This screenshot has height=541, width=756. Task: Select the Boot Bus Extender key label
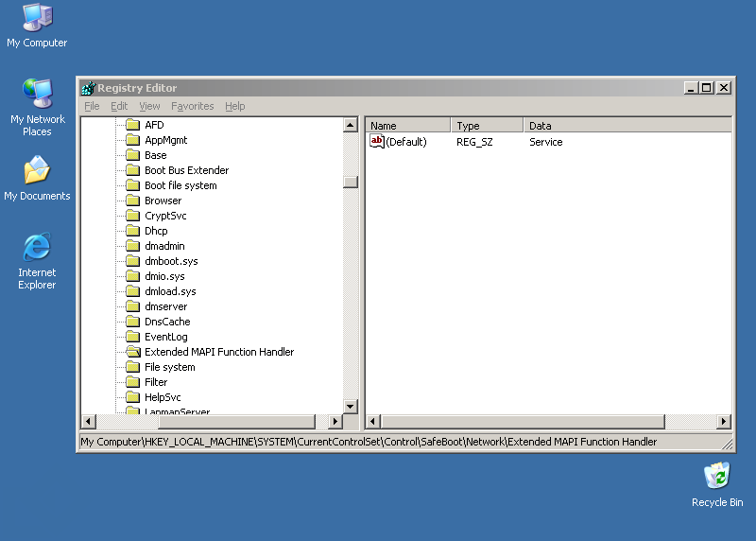coord(186,170)
